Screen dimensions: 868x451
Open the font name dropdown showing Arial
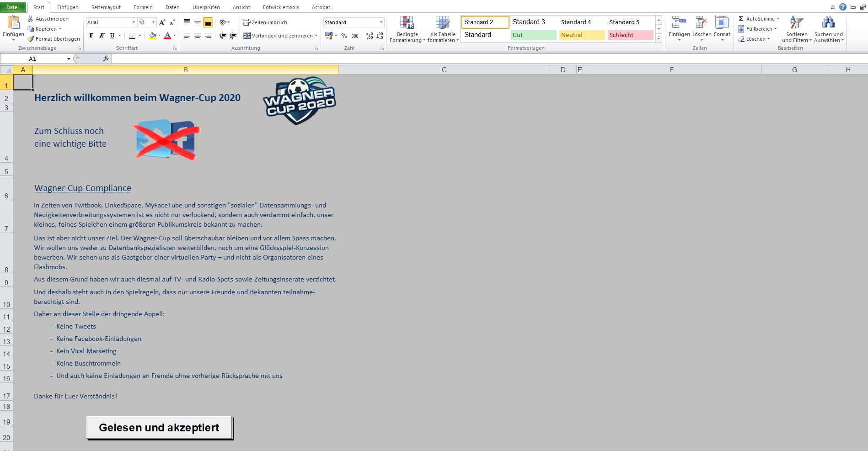134,22
